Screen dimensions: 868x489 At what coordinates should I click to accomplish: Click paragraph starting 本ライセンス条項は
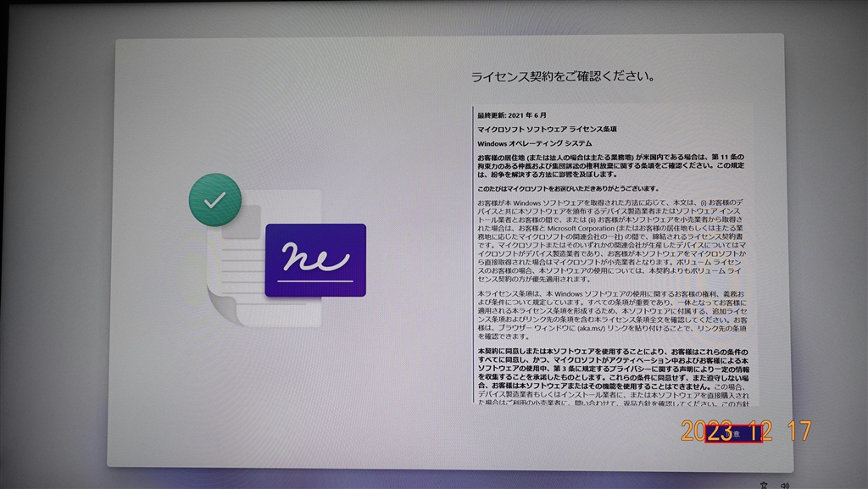click(x=612, y=314)
